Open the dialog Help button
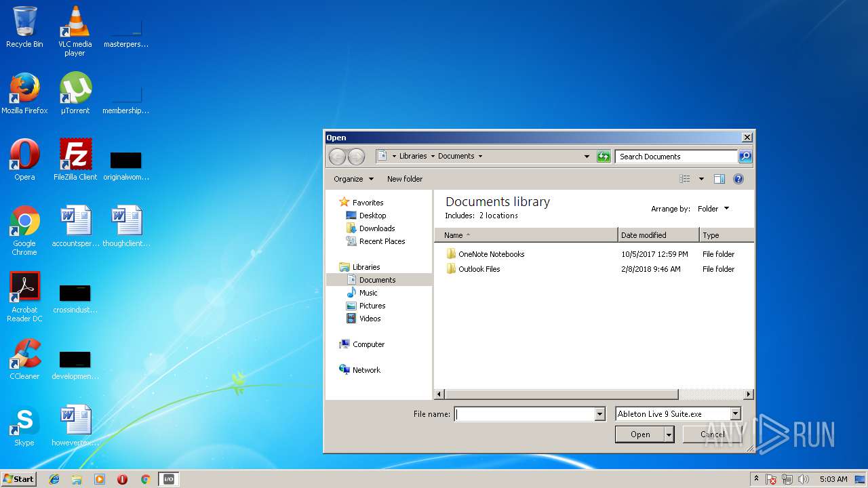This screenshot has width=868, height=488. click(738, 179)
